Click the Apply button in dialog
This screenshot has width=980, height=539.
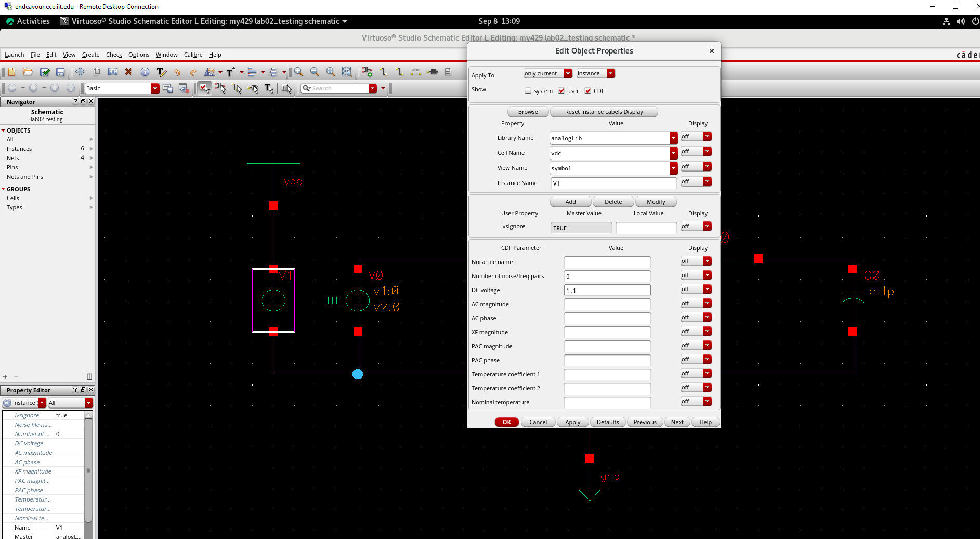(572, 422)
